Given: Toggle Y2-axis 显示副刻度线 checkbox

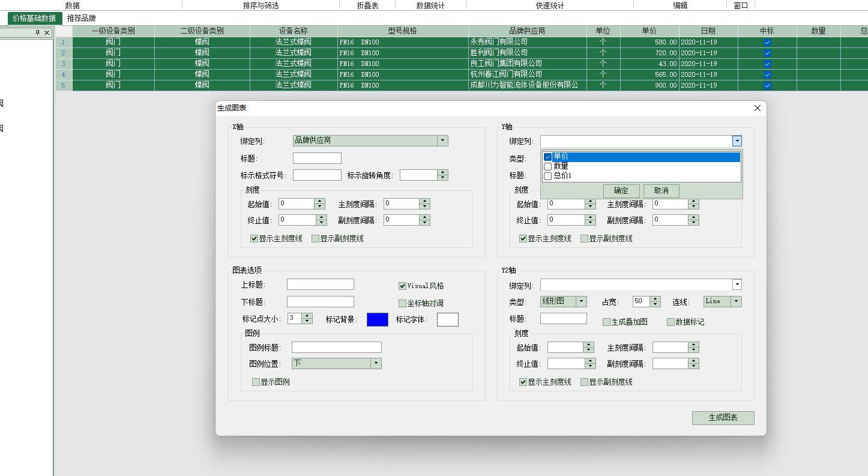Looking at the screenshot, I should 584,382.
